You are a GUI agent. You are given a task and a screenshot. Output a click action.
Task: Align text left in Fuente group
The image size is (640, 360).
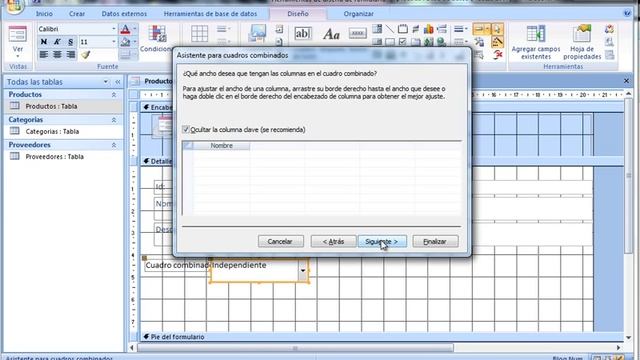click(x=44, y=54)
